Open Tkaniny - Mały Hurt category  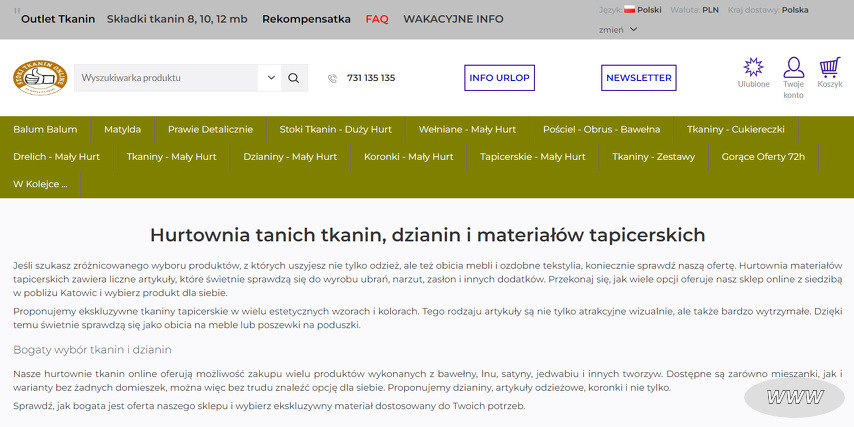tap(172, 157)
